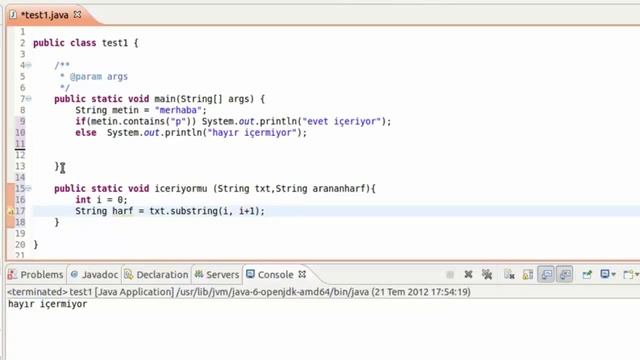Image resolution: width=640 pixels, height=360 pixels.
Task: Click 'txt.substring(i, i+1);' on line 17
Action: (207, 211)
